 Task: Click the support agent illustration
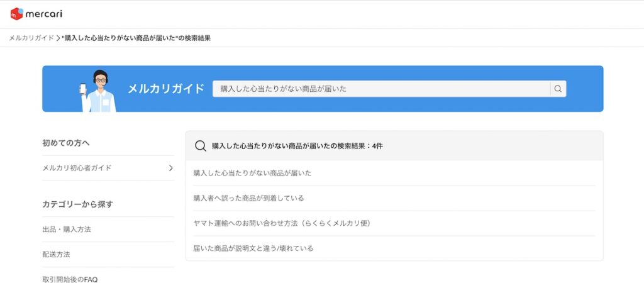click(x=98, y=91)
